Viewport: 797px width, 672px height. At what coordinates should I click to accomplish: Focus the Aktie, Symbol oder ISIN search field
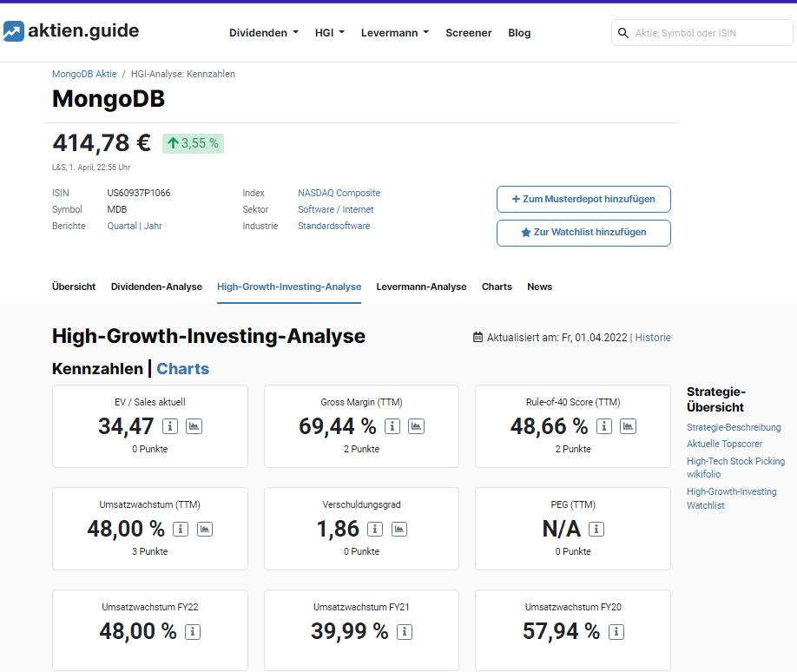pos(702,33)
